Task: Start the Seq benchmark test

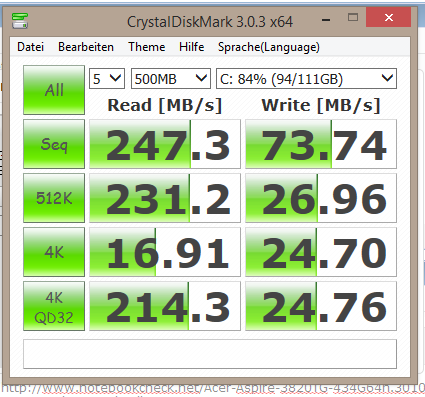Action: (54, 144)
